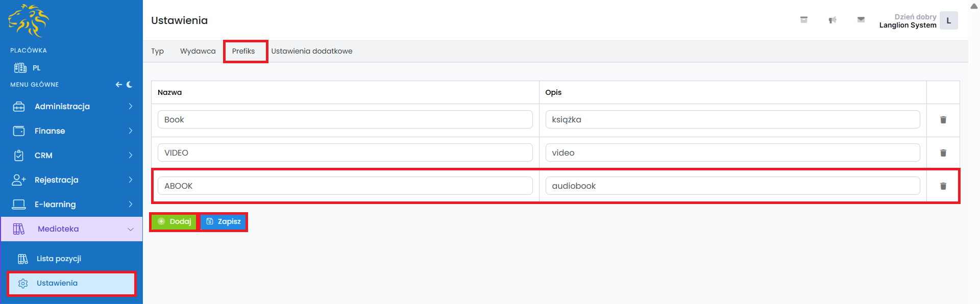Image resolution: width=980 pixels, height=304 pixels.
Task: Open messages envelope icon
Action: [861, 20]
